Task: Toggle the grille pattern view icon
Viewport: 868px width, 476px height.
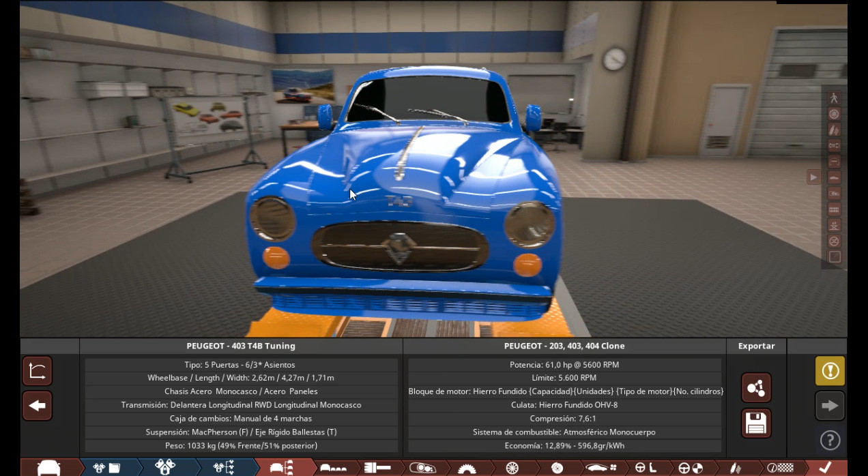Action: click(x=834, y=209)
